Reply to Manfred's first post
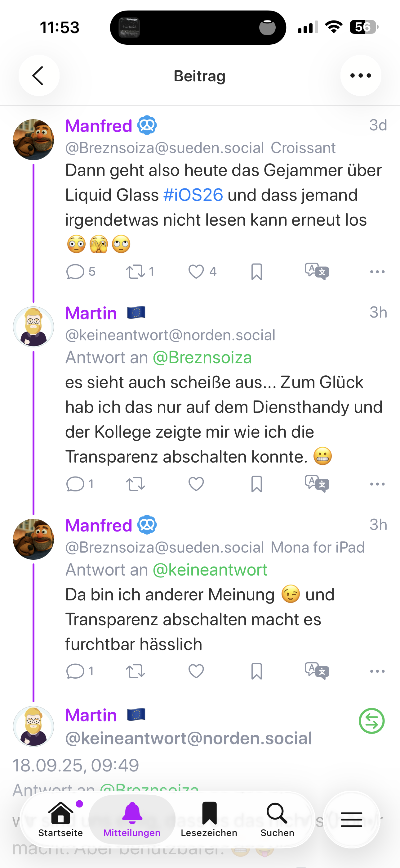This screenshot has height=868, width=400. [x=75, y=272]
